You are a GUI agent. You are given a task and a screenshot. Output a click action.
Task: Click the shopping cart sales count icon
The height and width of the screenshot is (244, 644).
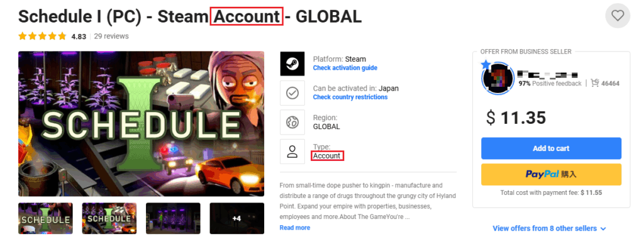click(595, 83)
